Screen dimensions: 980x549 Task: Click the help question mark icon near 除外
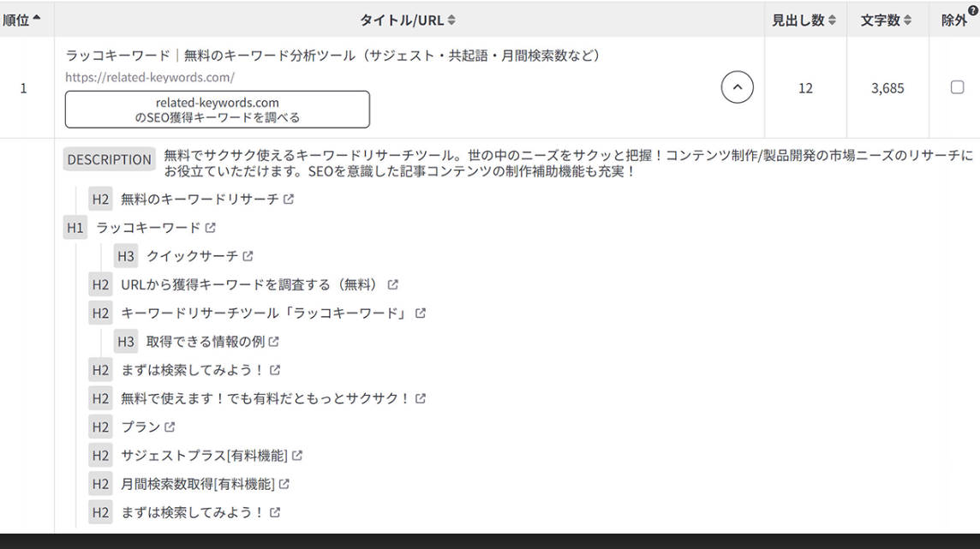[x=973, y=10]
